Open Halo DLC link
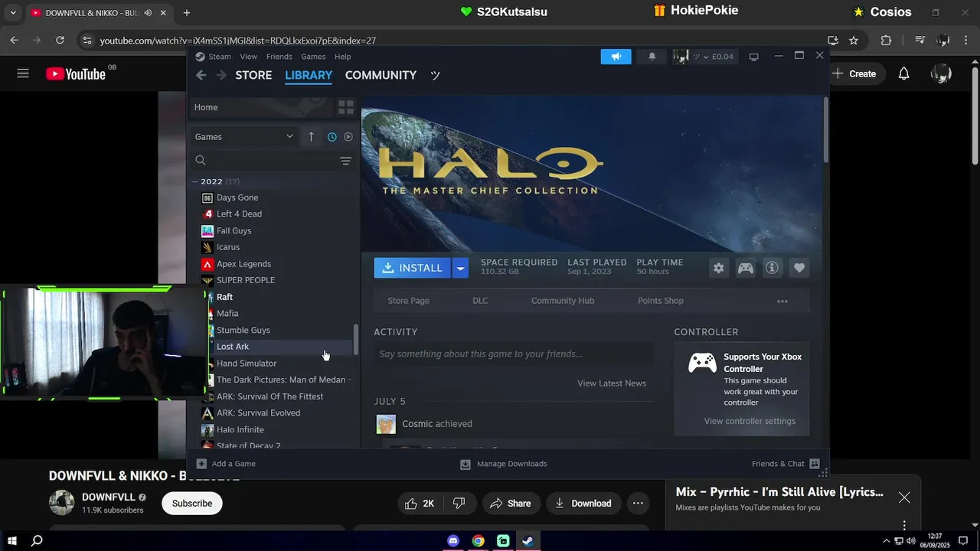 pyautogui.click(x=480, y=301)
